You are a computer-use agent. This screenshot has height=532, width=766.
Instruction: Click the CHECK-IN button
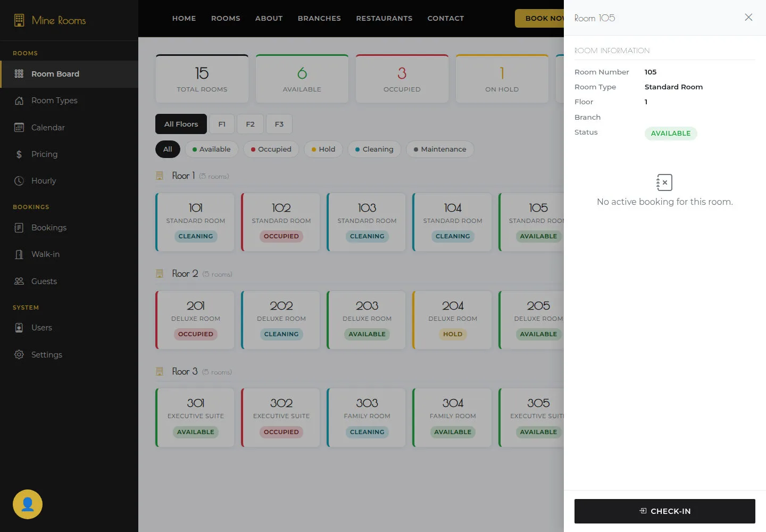pos(665,511)
